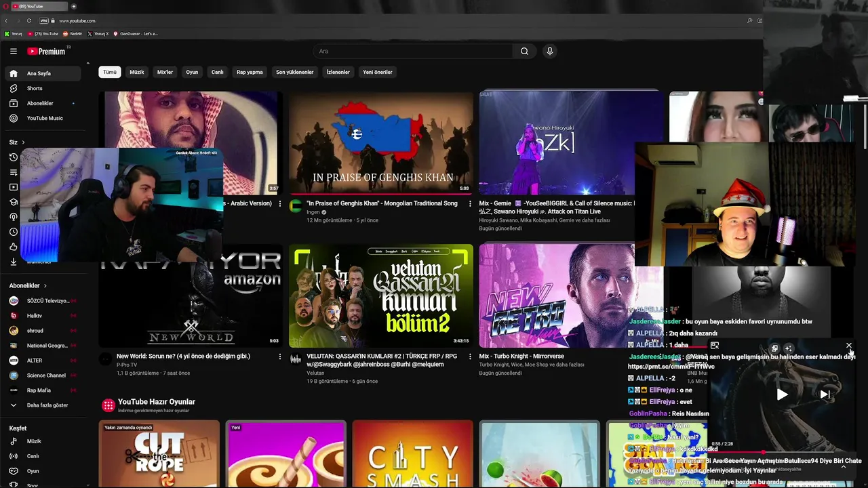Select the Müzik filter chip
This screenshot has width=868, height=488.
[137, 72]
